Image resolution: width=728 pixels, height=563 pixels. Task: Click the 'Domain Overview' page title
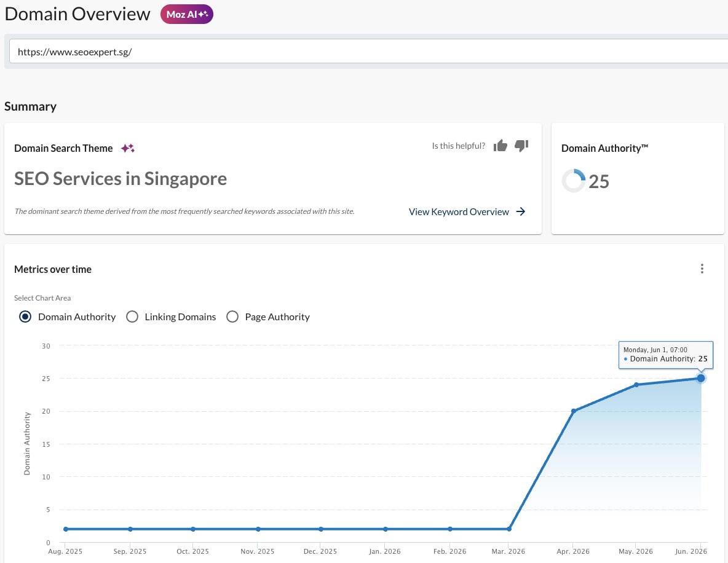coord(77,14)
